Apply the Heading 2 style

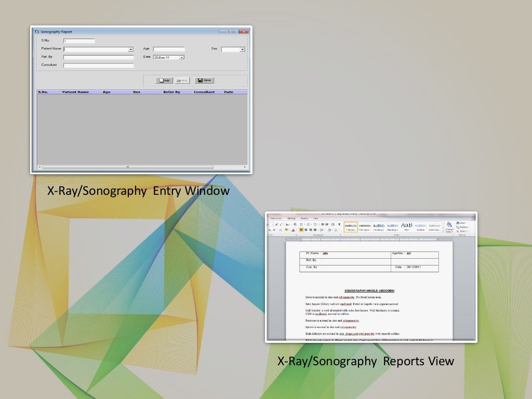393,227
